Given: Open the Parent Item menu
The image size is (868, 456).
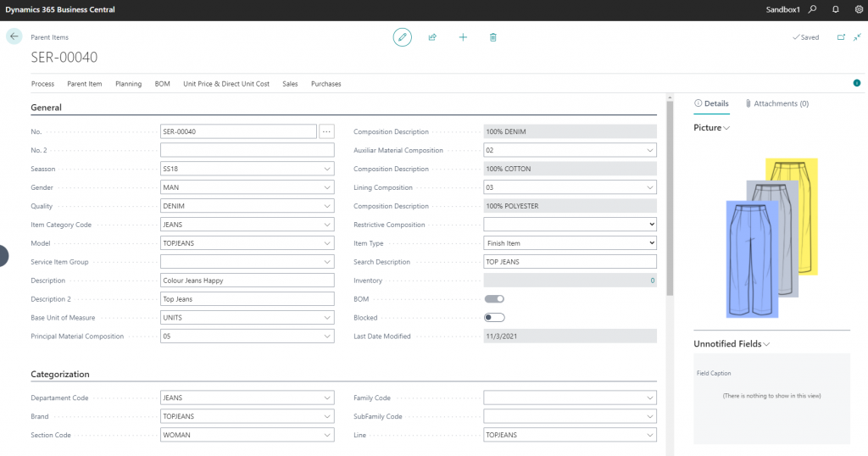Looking at the screenshot, I should (x=85, y=84).
